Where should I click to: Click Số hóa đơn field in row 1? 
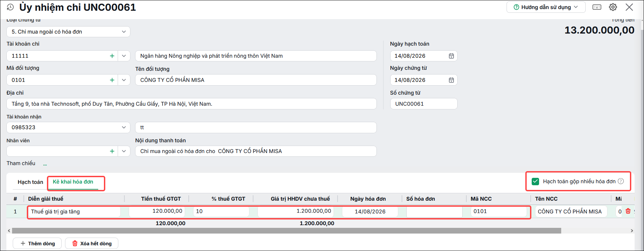click(434, 211)
